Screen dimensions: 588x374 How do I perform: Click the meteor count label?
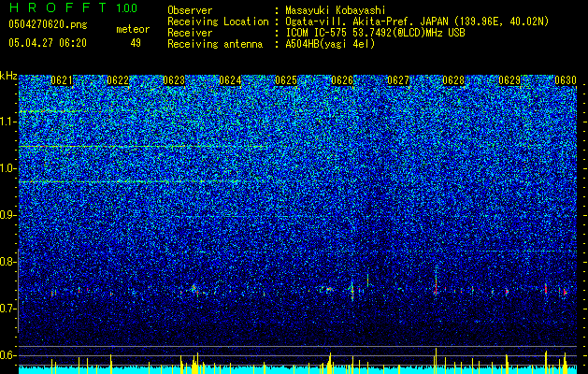click(133, 29)
